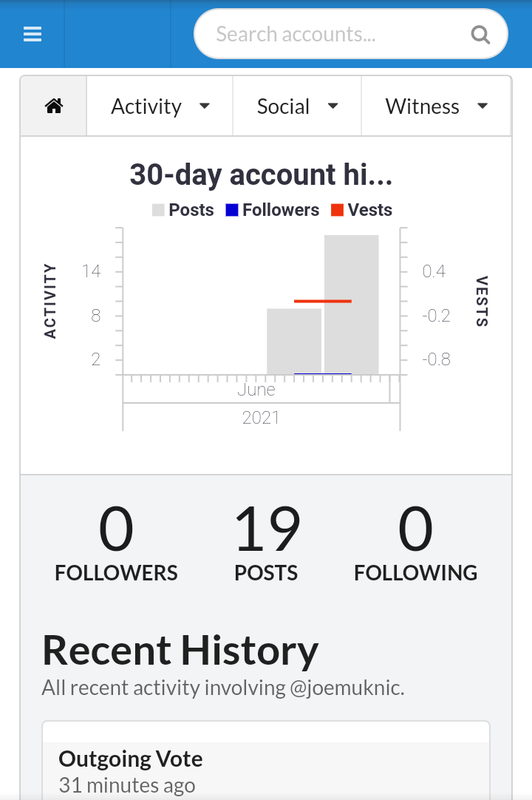
Task: Go to the home icon tab
Action: 54,106
